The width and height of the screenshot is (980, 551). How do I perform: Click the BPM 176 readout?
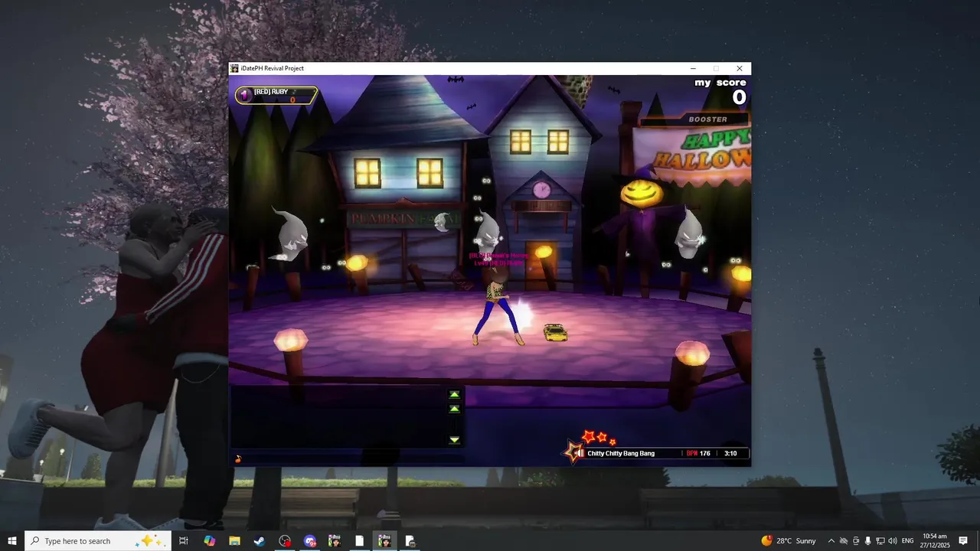(x=697, y=453)
